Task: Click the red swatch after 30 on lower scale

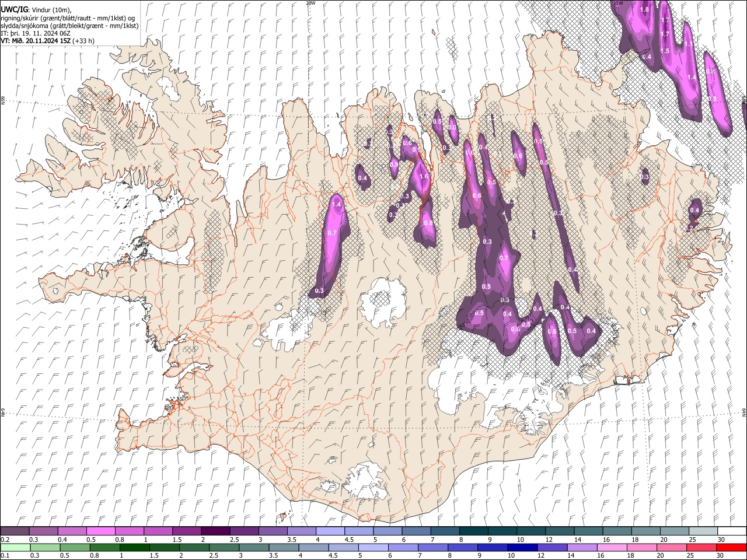Action: coord(731,548)
